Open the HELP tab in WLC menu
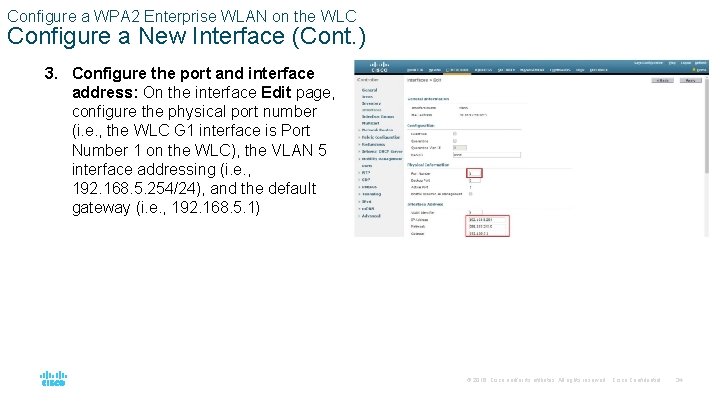The width and height of the screenshot is (720, 405). point(580,70)
